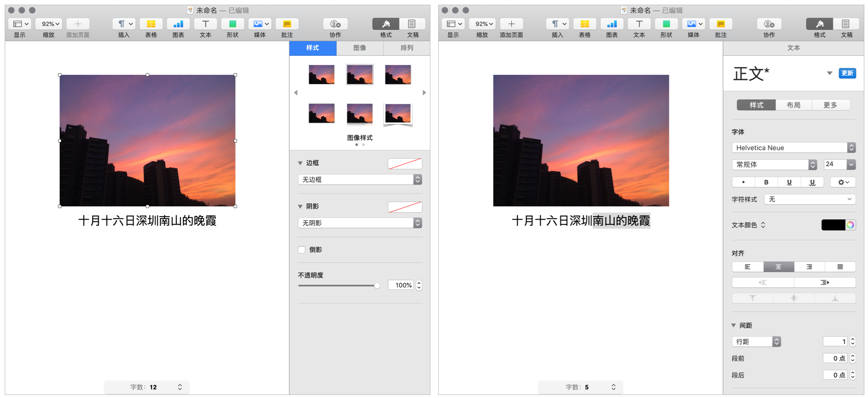
Task: Switch to the 排列 tab in image inspector
Action: pos(407,48)
